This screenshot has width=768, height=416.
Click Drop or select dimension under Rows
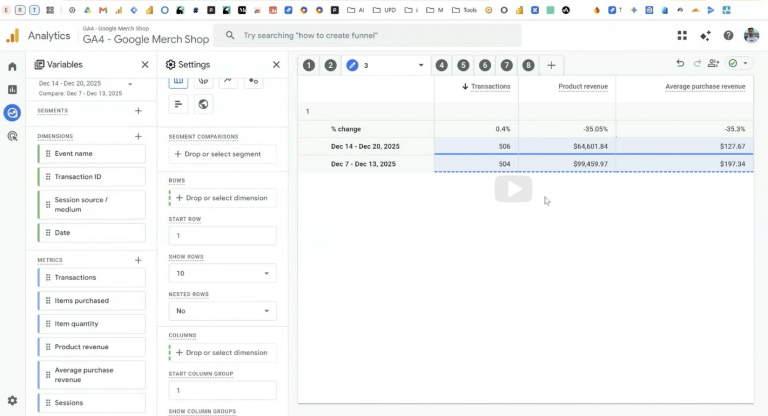tap(222, 198)
